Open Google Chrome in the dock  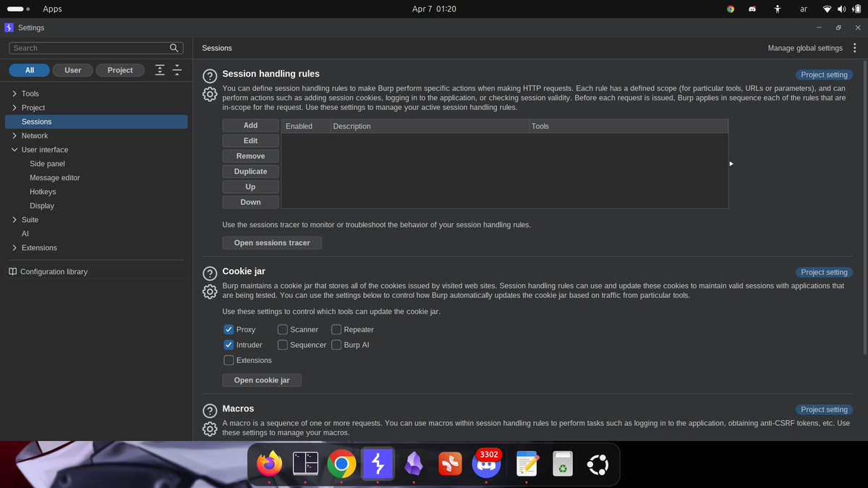[341, 463]
